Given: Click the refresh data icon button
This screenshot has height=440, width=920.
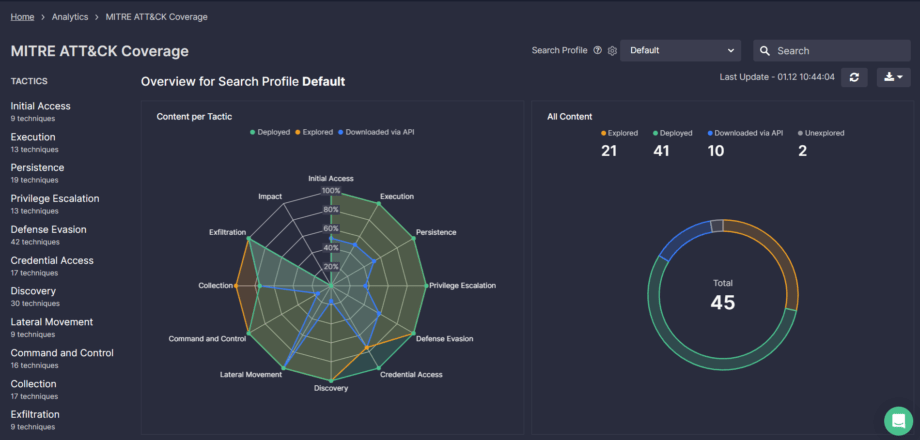Looking at the screenshot, I should coord(853,77).
